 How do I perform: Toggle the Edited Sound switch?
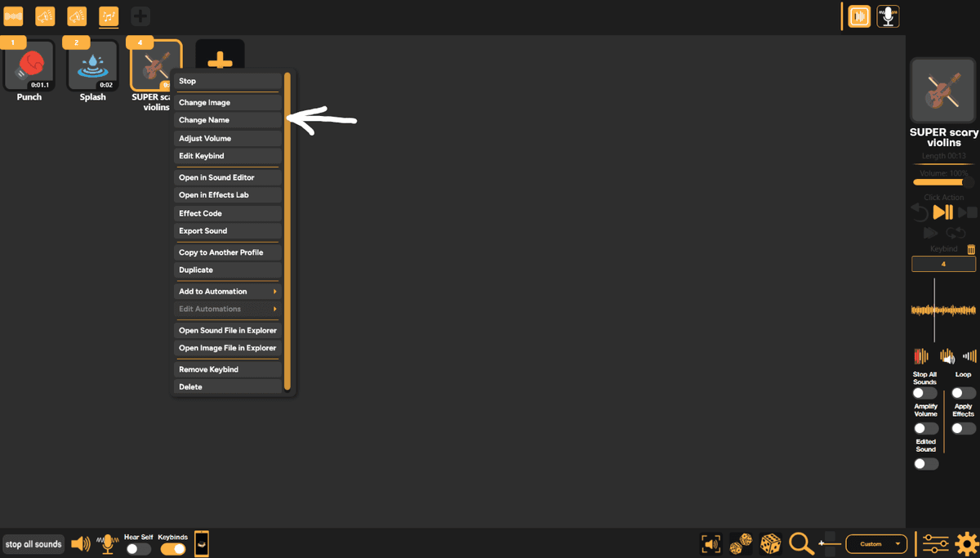tap(925, 463)
